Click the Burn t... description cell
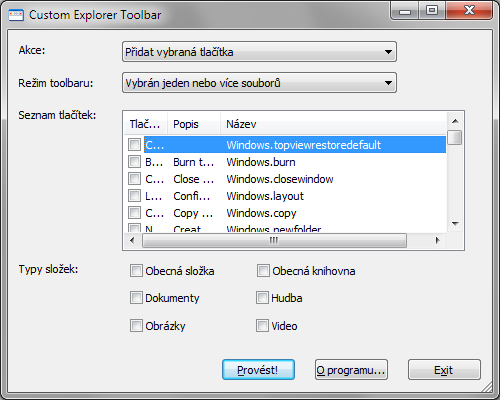Image resolution: width=500 pixels, height=400 pixels. pos(193,162)
